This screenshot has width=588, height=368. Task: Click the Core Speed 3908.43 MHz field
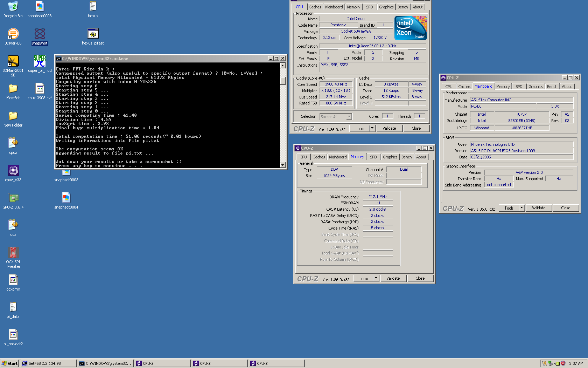pyautogui.click(x=336, y=84)
